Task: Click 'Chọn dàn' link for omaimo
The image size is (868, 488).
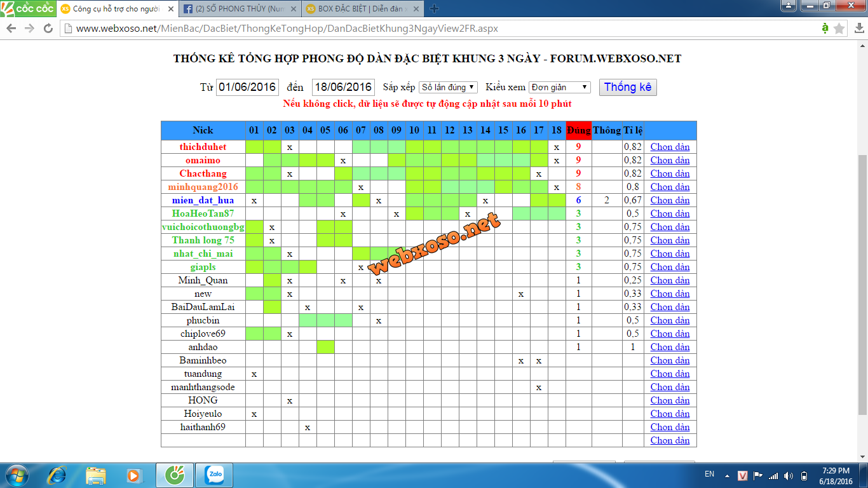Action: coord(670,160)
